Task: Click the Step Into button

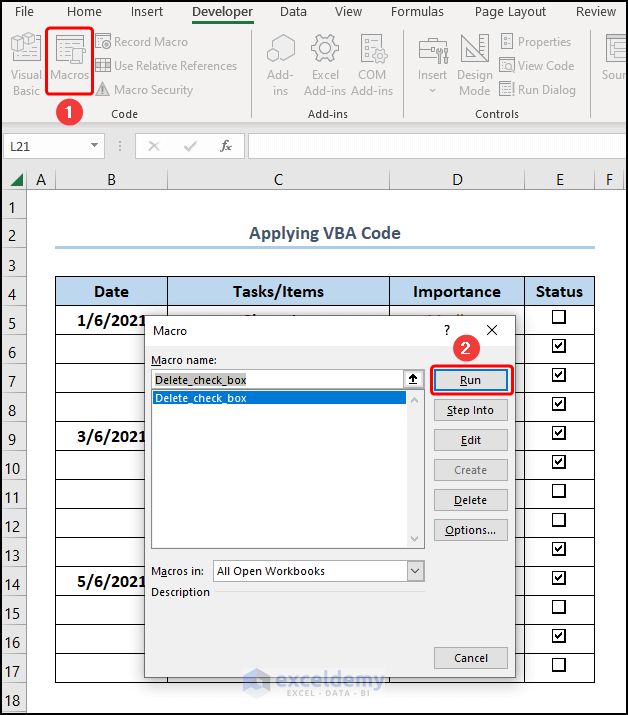Action: point(471,410)
